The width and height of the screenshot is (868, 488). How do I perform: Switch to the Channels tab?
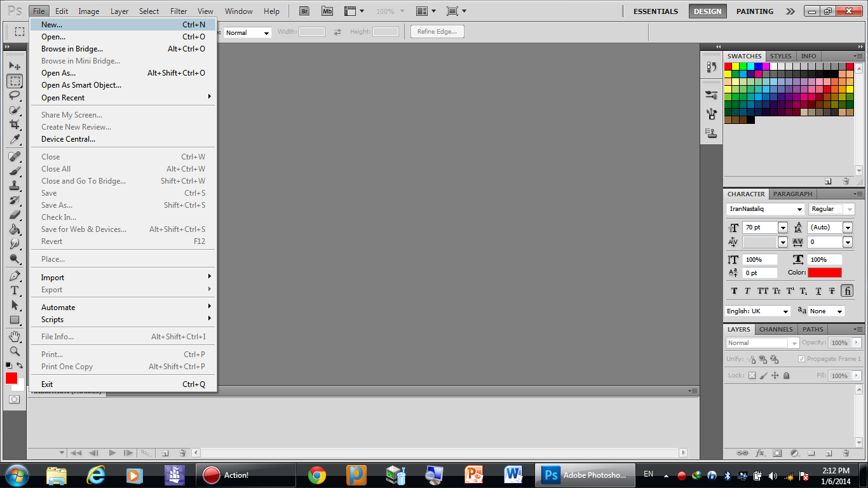[x=775, y=329]
